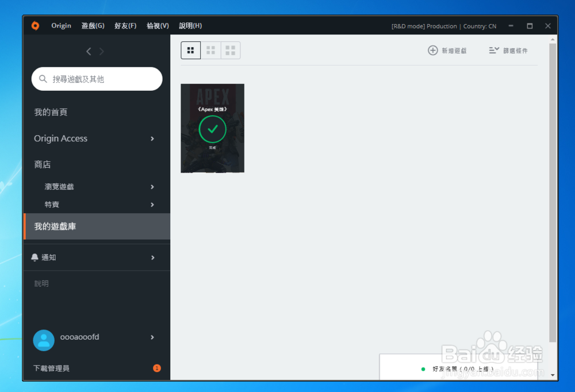The image size is (575, 392).
Task: Click the download count badge
Action: pos(157,368)
